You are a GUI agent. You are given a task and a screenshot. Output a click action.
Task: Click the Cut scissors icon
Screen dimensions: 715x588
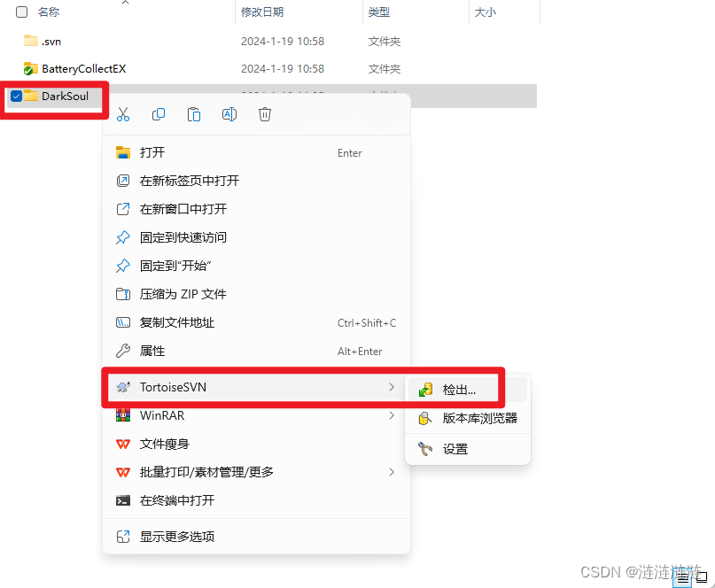pos(123,114)
